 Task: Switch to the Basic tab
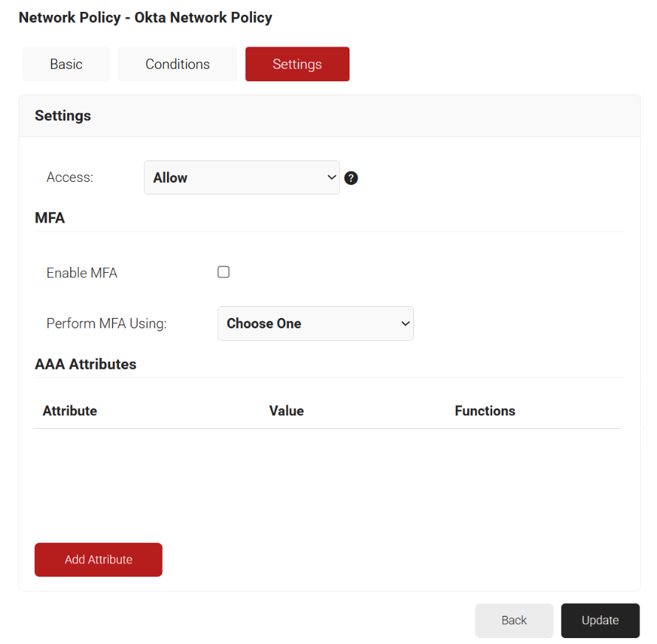pyautogui.click(x=67, y=64)
